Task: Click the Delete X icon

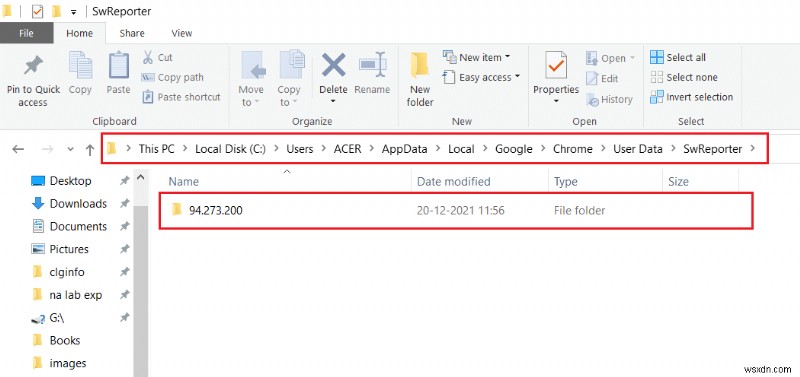Action: click(x=333, y=65)
